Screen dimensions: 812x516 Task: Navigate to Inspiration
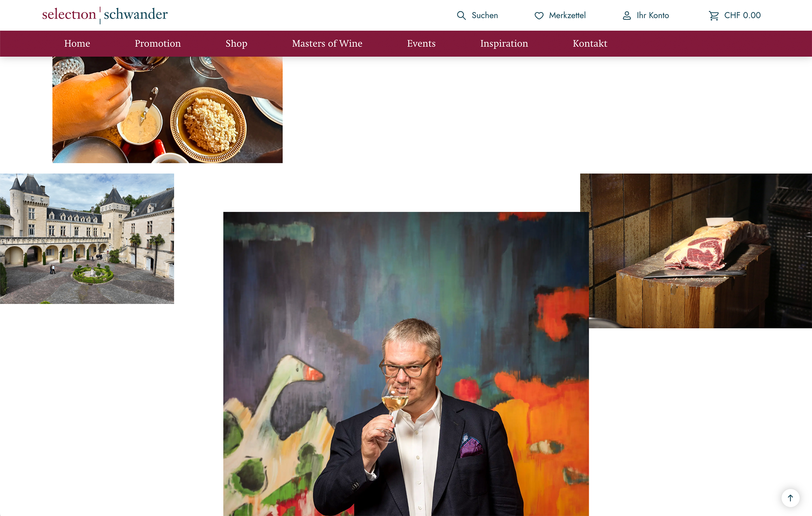pyautogui.click(x=504, y=43)
